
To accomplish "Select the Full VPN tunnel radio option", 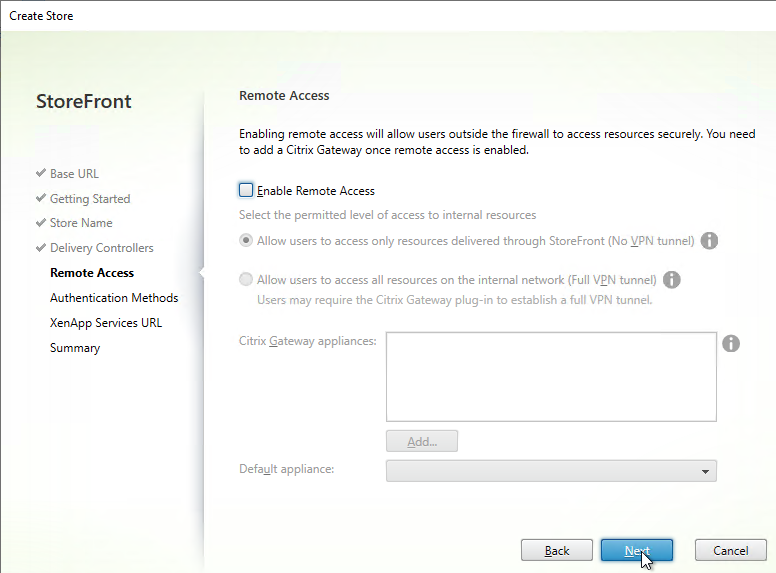I will coord(246,280).
